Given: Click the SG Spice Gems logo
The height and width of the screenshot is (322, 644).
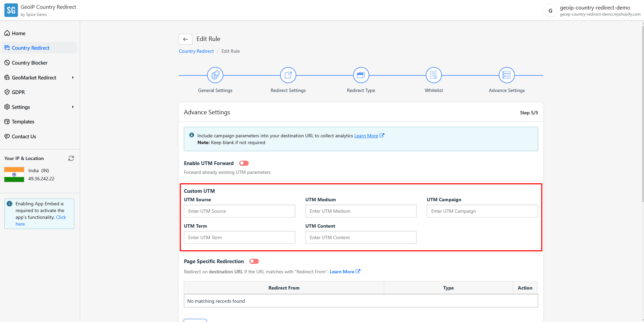Looking at the screenshot, I should tap(11, 10).
